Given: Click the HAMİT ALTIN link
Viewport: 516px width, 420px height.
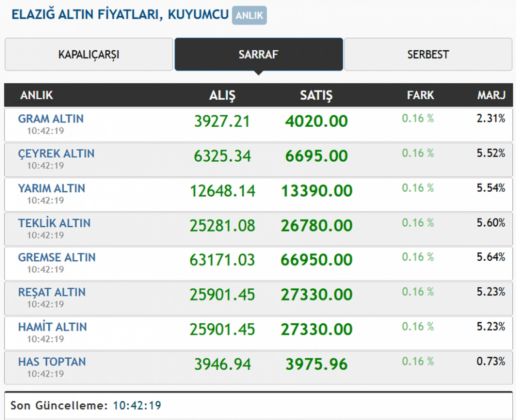Looking at the screenshot, I should pyautogui.click(x=52, y=327).
